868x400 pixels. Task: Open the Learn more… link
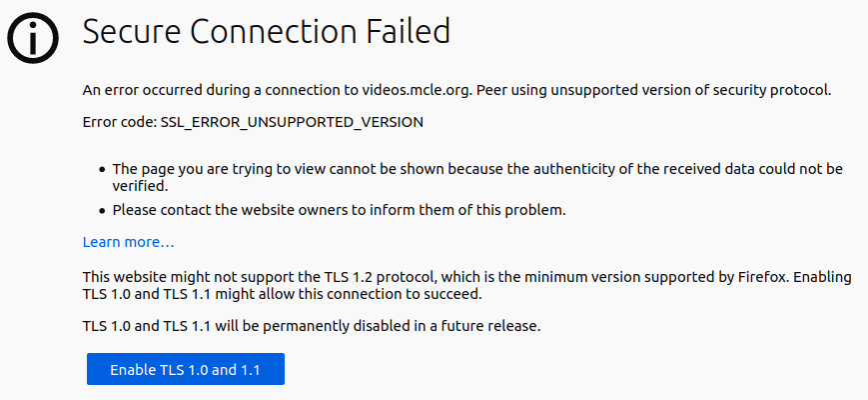(x=129, y=242)
